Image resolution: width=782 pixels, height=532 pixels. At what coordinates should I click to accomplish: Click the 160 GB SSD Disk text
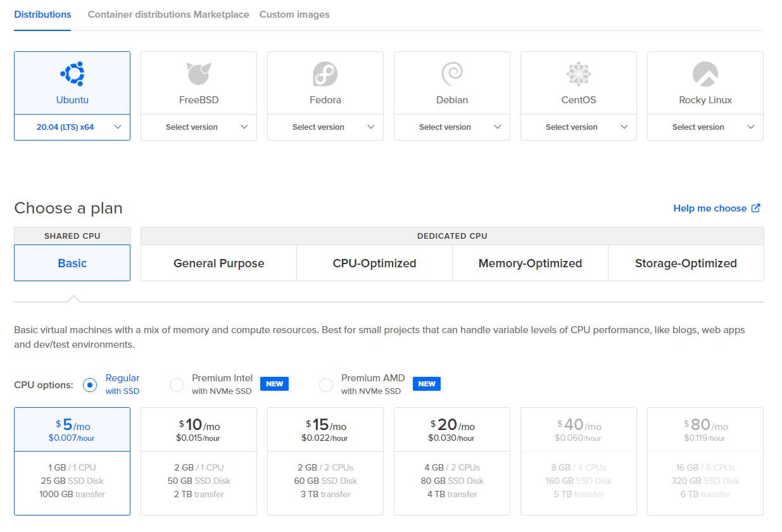(579, 481)
